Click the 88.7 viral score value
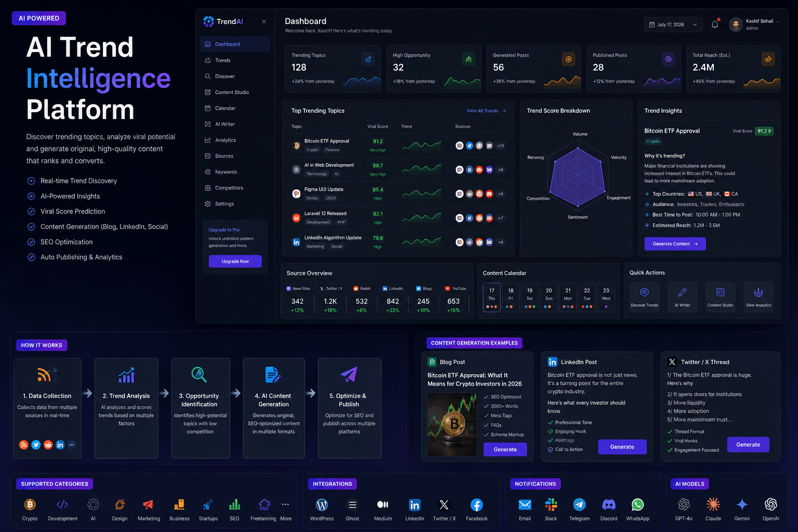Screen dimensions: 798x532 coord(378,166)
